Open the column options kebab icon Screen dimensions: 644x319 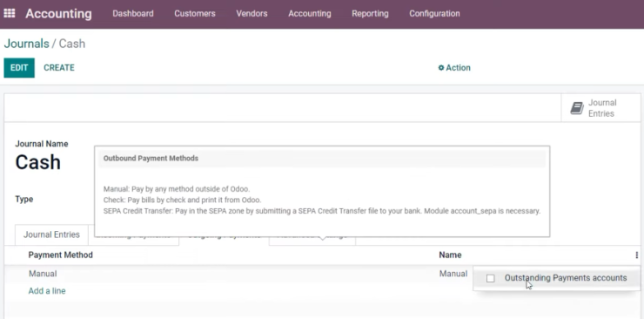click(637, 255)
